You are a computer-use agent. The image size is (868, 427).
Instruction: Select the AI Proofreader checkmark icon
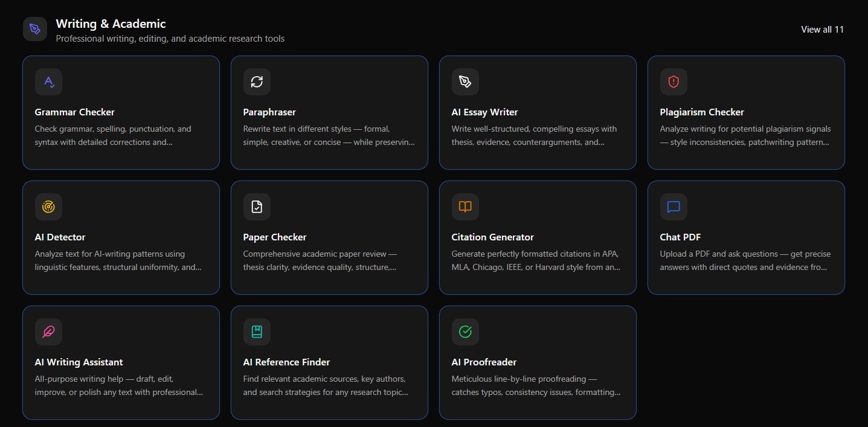pyautogui.click(x=465, y=332)
